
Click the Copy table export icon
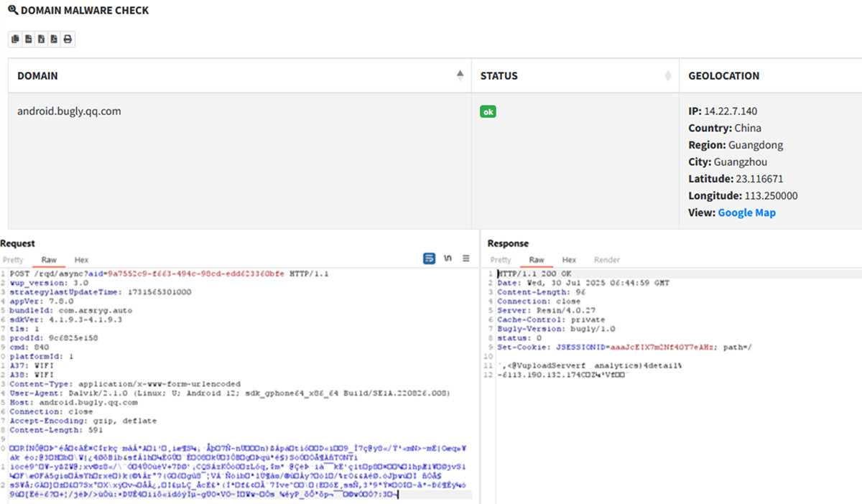coord(15,39)
